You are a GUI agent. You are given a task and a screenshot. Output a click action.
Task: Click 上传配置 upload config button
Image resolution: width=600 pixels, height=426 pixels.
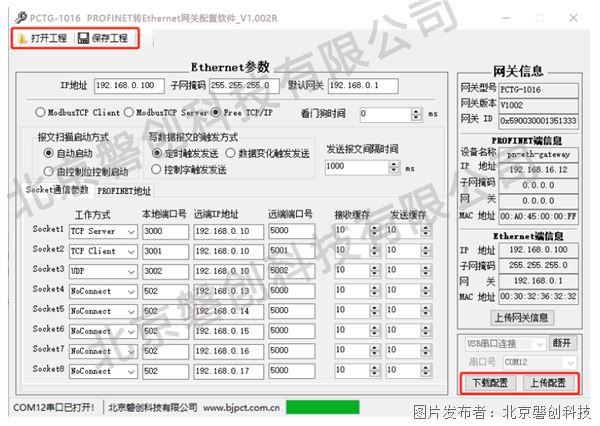(x=548, y=383)
